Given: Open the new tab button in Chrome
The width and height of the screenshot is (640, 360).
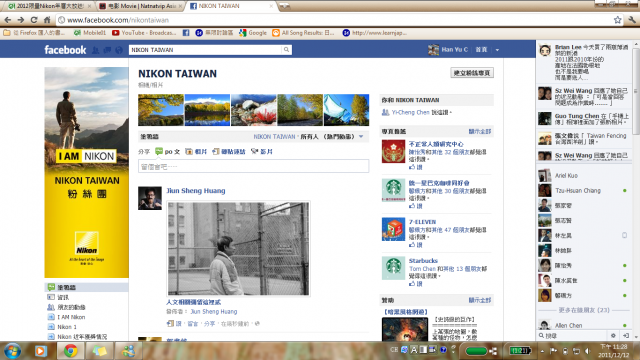Looking at the screenshot, I should point(284,6).
